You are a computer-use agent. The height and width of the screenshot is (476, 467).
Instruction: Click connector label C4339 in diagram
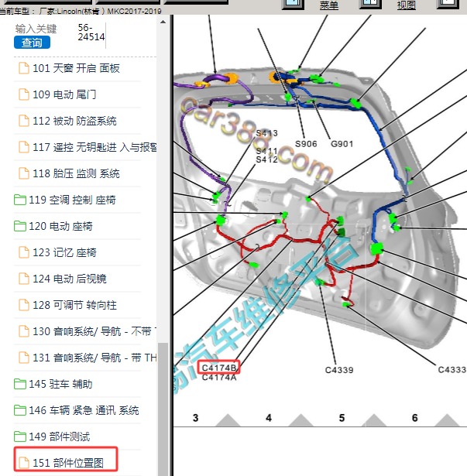point(339,370)
